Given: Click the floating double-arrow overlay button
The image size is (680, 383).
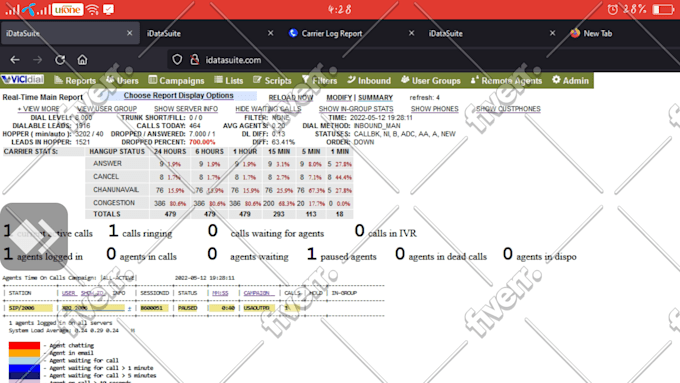Looking at the screenshot, I should click(x=34, y=237).
